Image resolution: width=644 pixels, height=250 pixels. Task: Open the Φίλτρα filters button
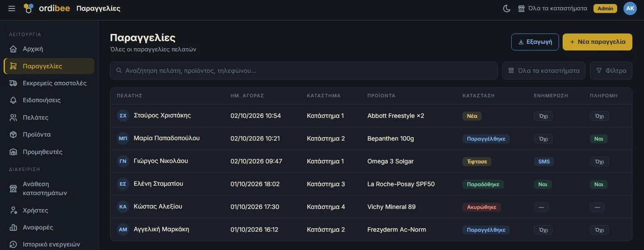611,71
